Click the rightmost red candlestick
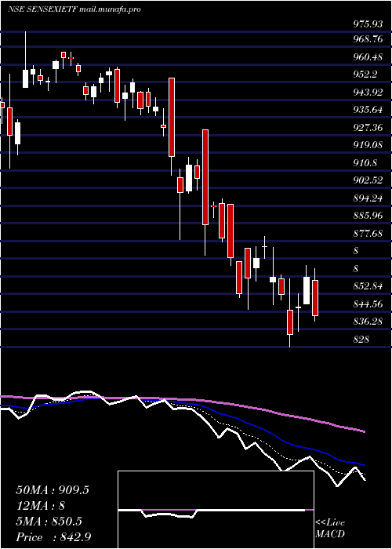Screen dimensions: 392x549 (315, 297)
